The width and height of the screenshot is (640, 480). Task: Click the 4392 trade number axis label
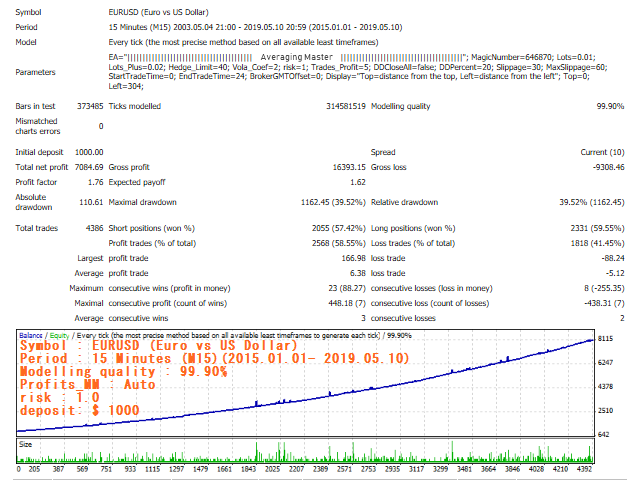(584, 469)
